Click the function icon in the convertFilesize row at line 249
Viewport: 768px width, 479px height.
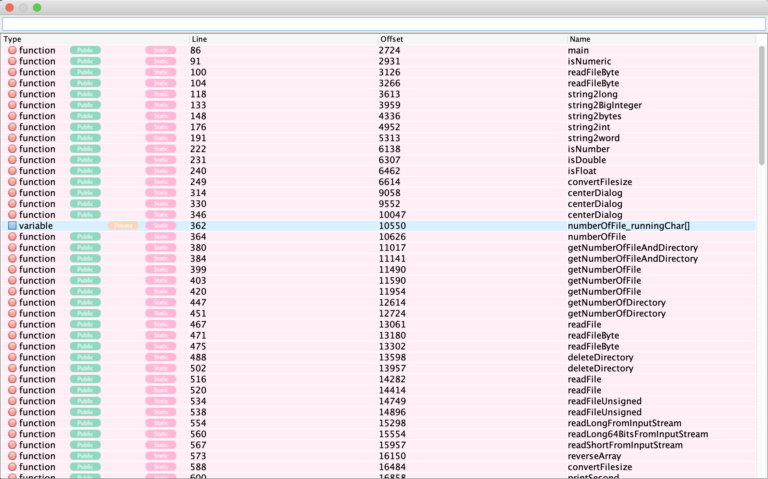(12, 182)
